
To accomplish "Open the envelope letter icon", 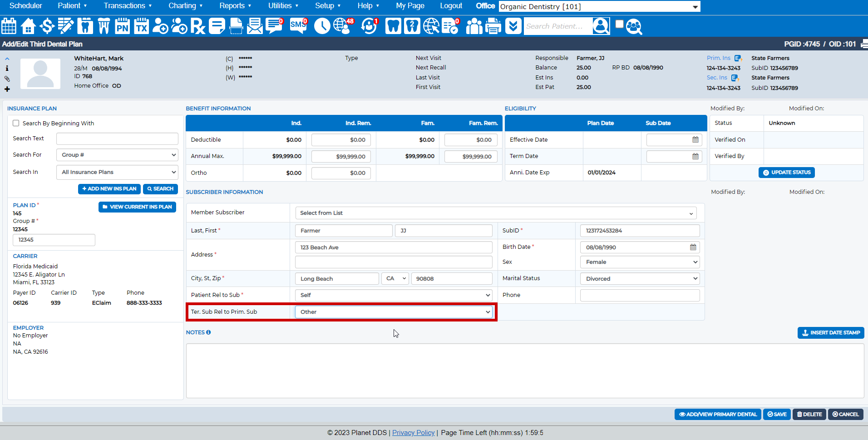I will pos(255,26).
